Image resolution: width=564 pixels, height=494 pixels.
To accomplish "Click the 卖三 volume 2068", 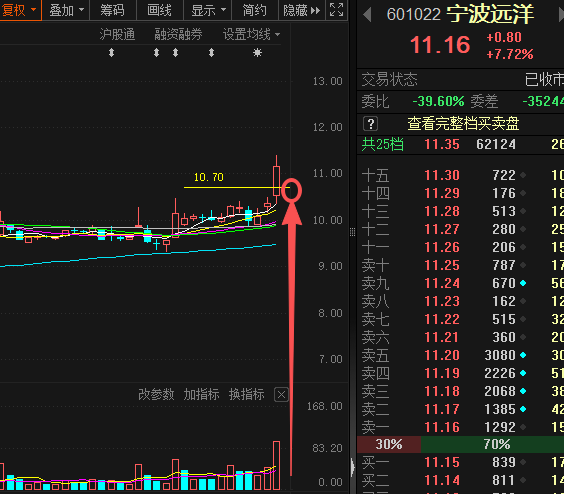I will pos(500,391).
